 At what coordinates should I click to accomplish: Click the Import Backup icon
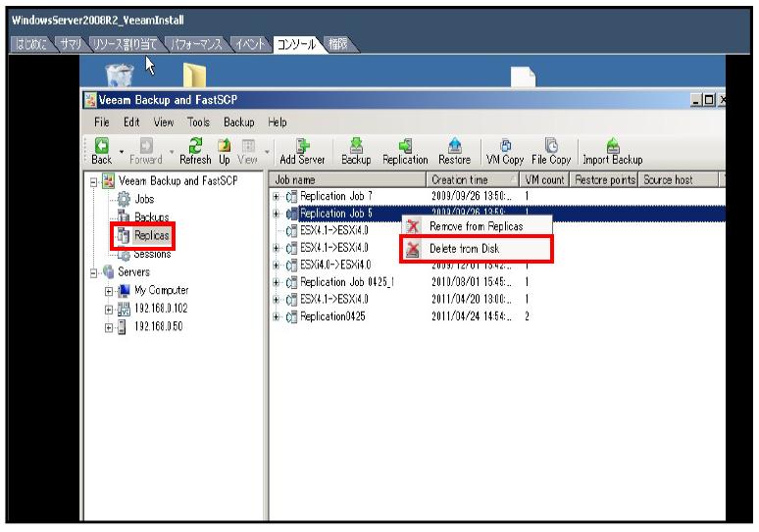[613, 151]
